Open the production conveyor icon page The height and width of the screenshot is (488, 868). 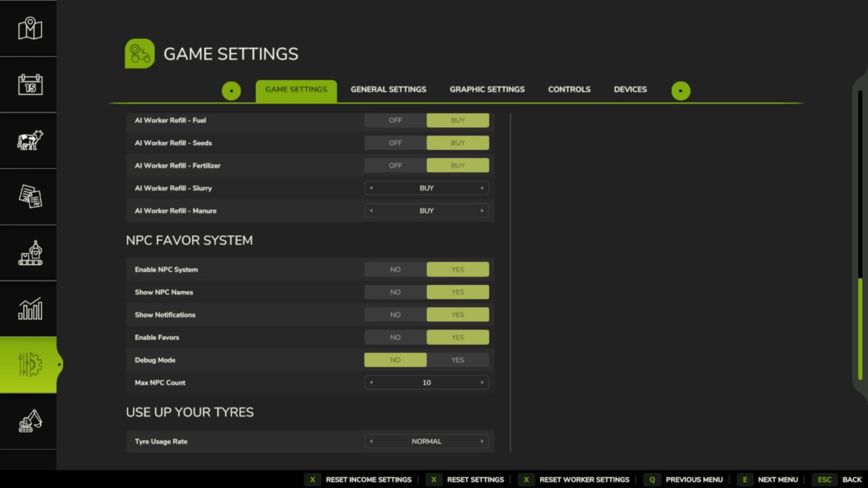point(29,253)
